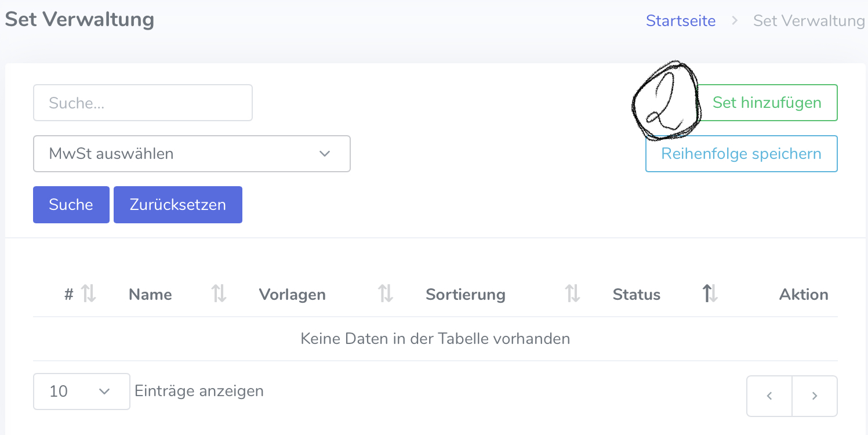
Task: Click sort arrows icon next to Sortierung
Action: pyautogui.click(x=572, y=294)
